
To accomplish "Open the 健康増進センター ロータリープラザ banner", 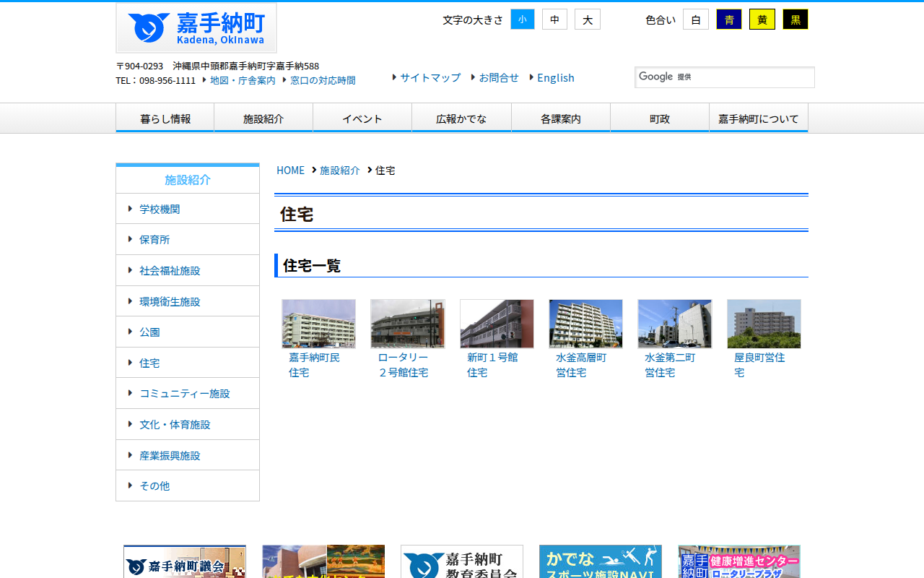I will 738,561.
